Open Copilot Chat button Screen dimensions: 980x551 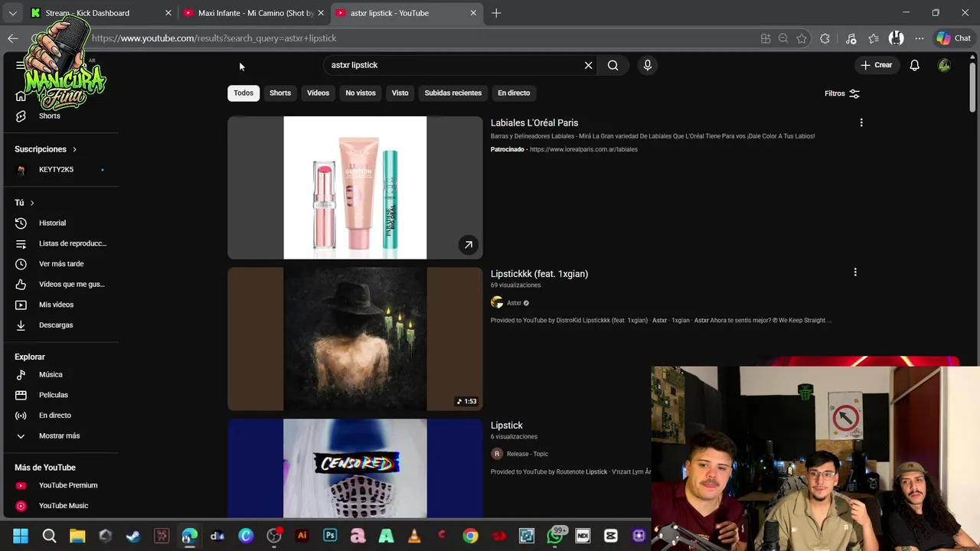click(954, 38)
